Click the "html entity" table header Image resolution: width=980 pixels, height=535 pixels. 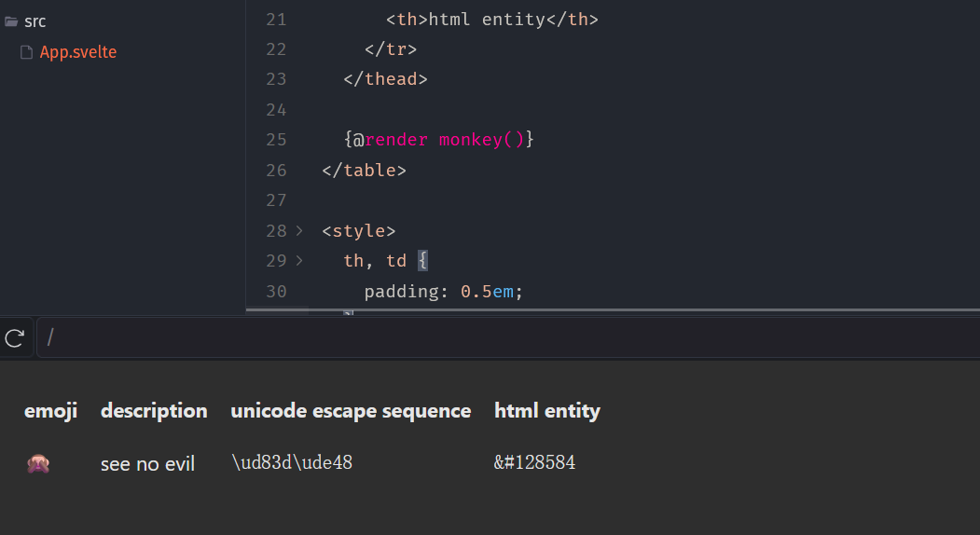click(547, 410)
